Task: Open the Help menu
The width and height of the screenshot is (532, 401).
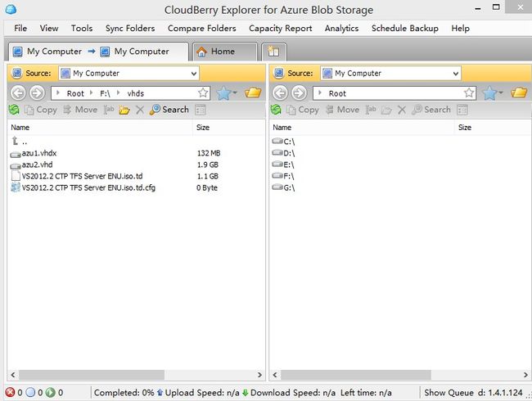Action: tap(460, 28)
